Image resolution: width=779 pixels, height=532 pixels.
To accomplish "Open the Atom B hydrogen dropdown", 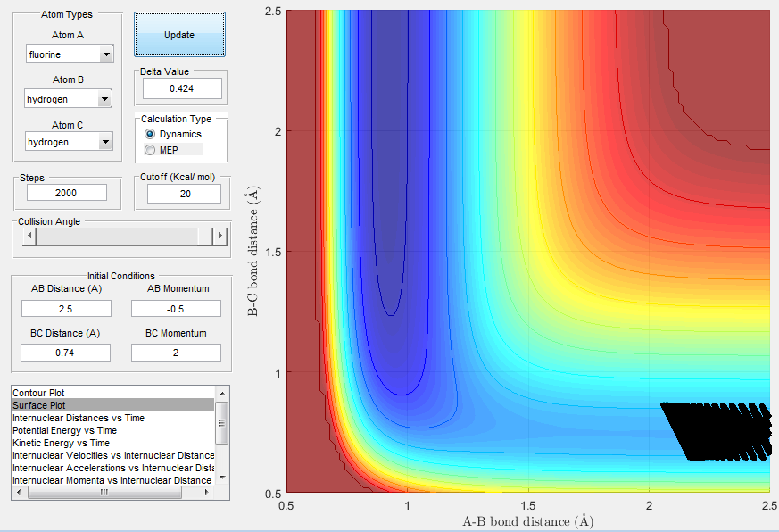I will tap(68, 98).
